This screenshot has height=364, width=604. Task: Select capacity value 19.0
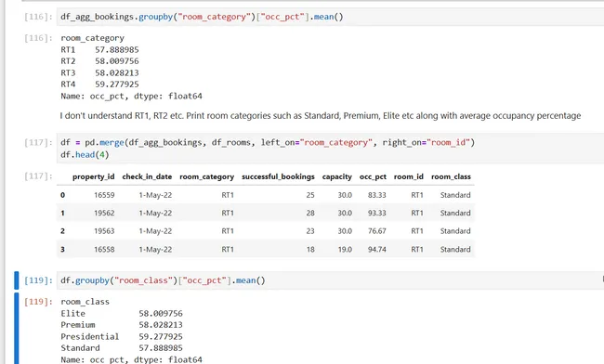tap(345, 250)
